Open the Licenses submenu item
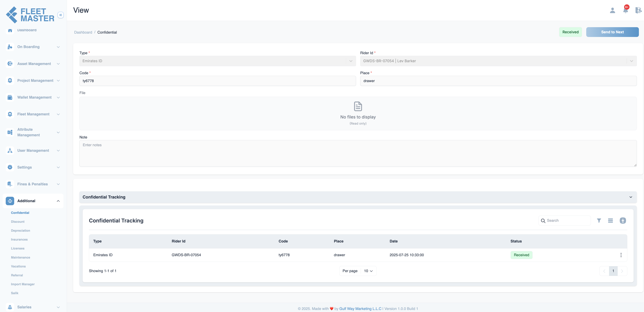The height and width of the screenshot is (312, 644). (x=18, y=248)
